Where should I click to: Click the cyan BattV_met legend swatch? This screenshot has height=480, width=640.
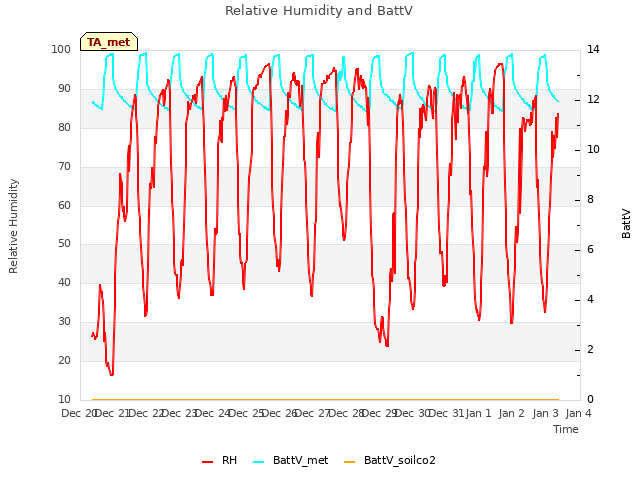[258, 462]
